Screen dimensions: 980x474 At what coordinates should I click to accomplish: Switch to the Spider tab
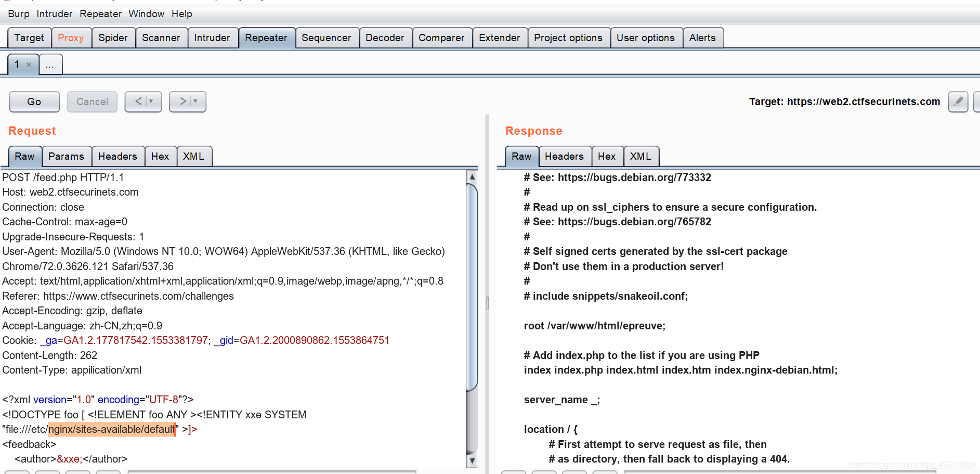click(113, 38)
